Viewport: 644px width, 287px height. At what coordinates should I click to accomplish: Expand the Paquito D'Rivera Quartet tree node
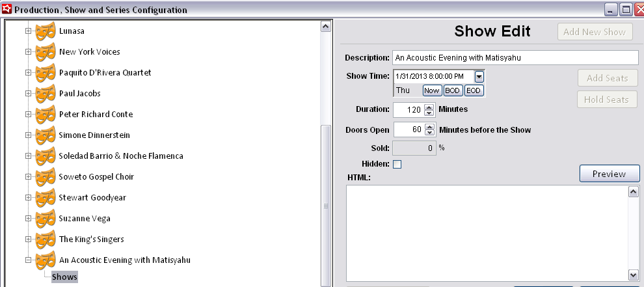click(x=28, y=73)
